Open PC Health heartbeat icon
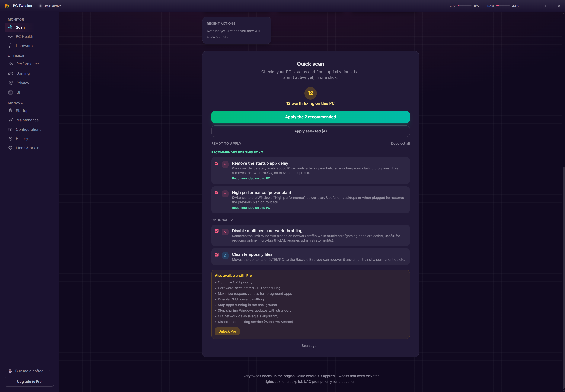Image resolution: width=565 pixels, height=392 pixels. coord(10,37)
